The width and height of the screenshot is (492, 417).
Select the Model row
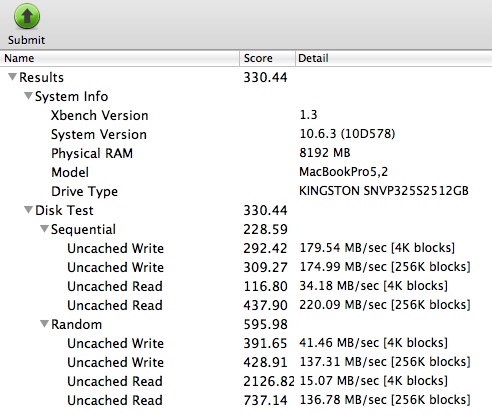click(246, 172)
